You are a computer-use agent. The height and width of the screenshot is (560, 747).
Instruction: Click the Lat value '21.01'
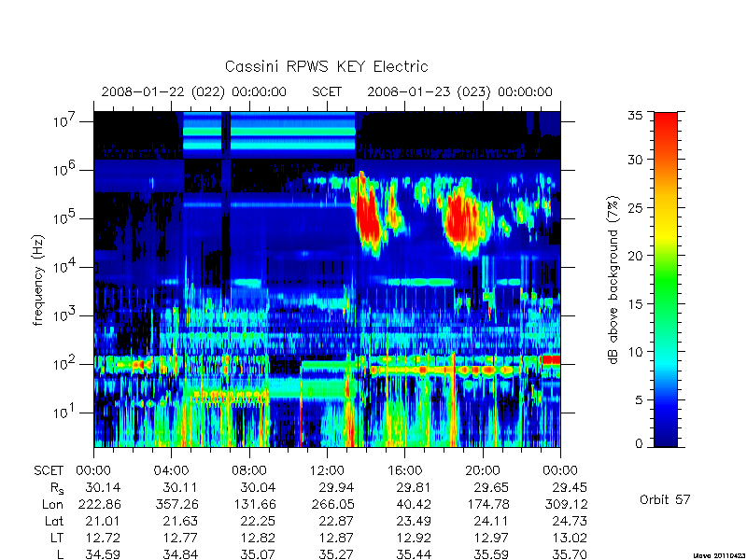pyautogui.click(x=103, y=521)
